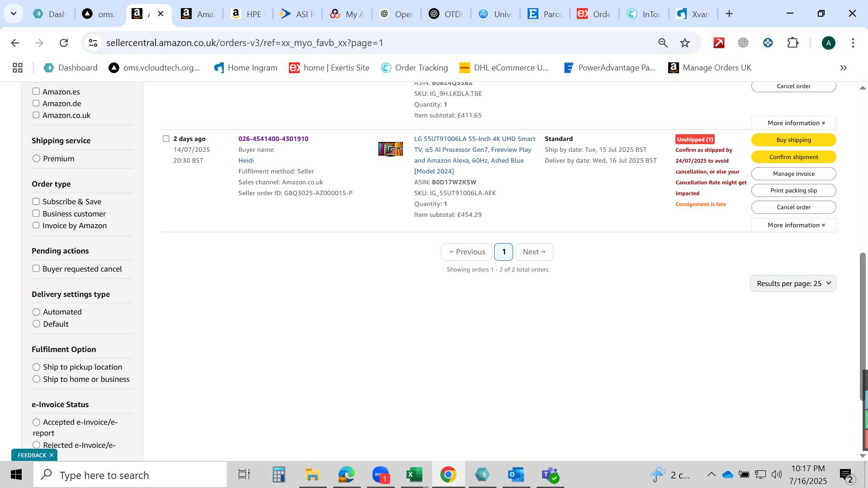This screenshot has width=868, height=488.
Task: Click the grey globe extension icon
Action: click(x=743, y=43)
